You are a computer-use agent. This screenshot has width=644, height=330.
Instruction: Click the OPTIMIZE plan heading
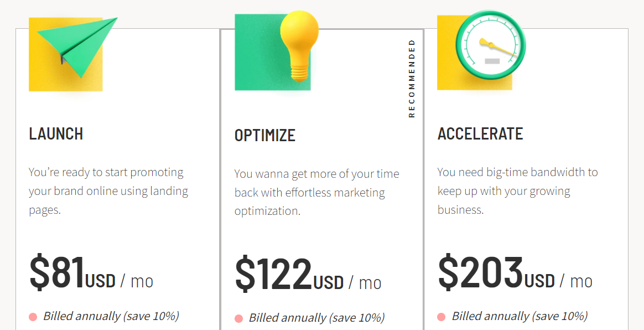265,136
